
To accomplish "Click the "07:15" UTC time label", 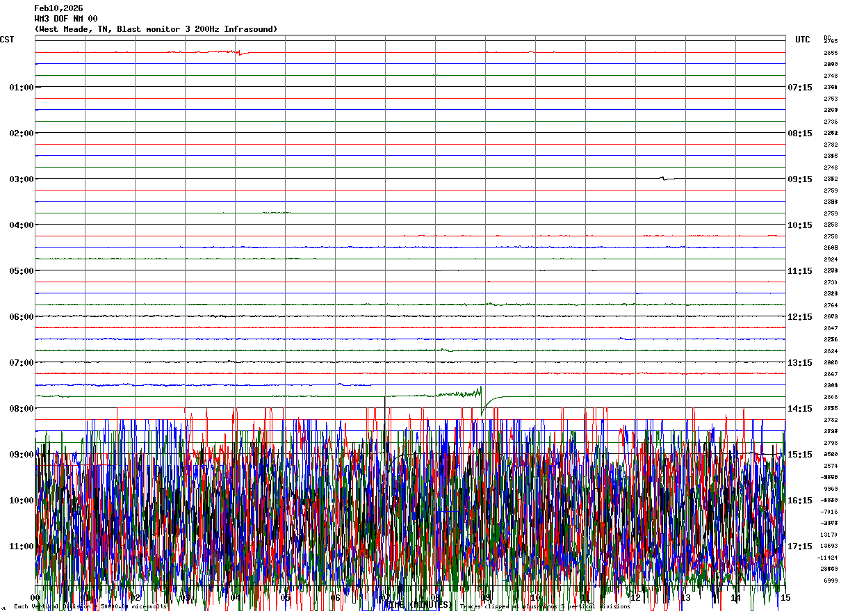I will coord(800,88).
